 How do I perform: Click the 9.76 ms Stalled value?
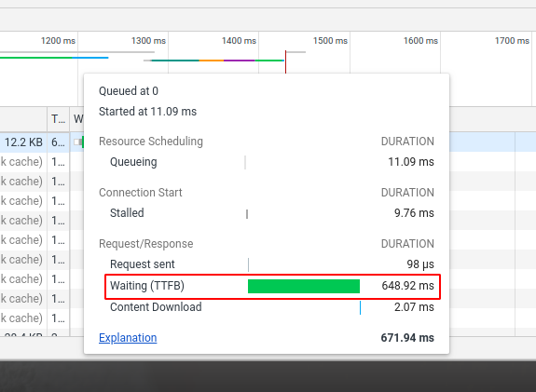(414, 213)
